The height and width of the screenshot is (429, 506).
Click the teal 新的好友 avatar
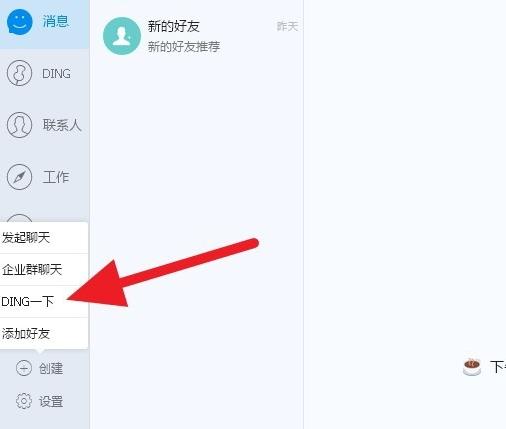coord(122,36)
